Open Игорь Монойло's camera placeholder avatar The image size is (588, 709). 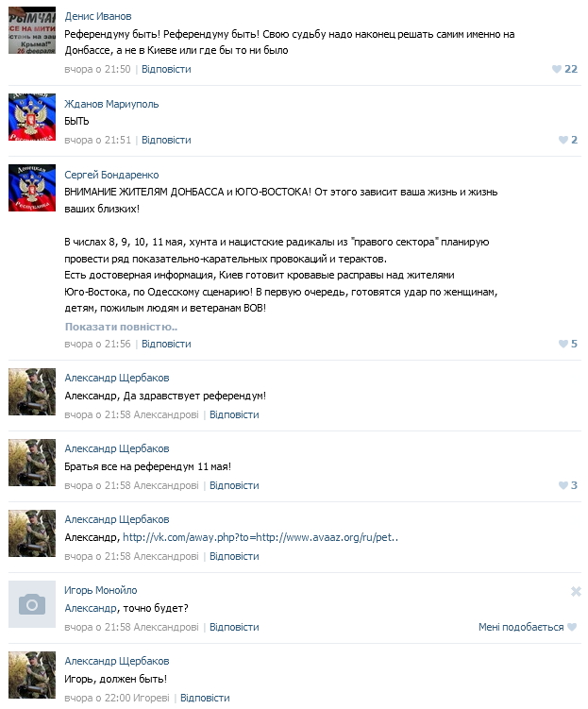(32, 604)
